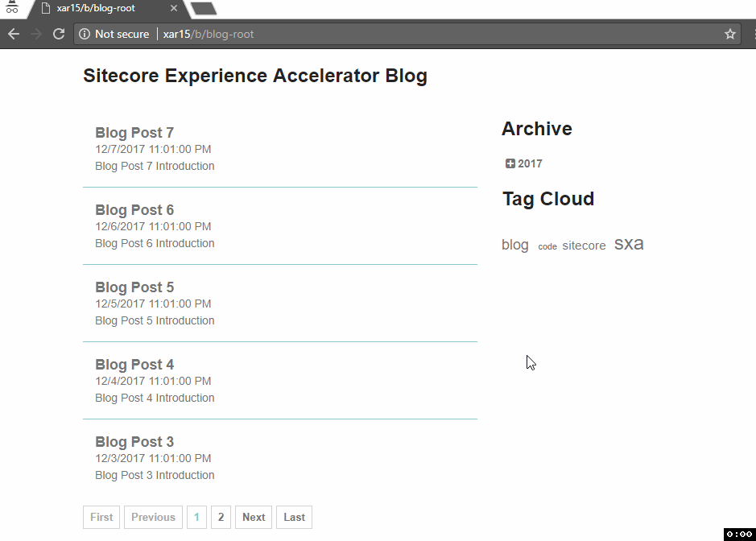The height and width of the screenshot is (541, 756).
Task: Reload the page with the refresh icon
Action: point(59,34)
